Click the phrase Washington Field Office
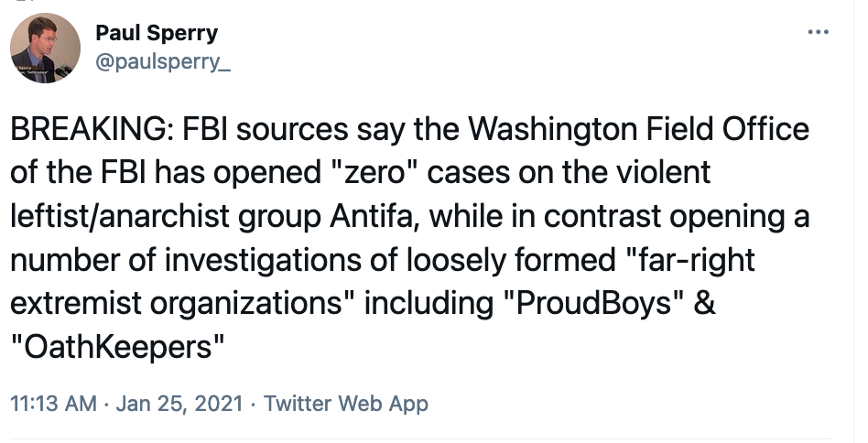868x443 pixels. pyautogui.click(x=639, y=129)
